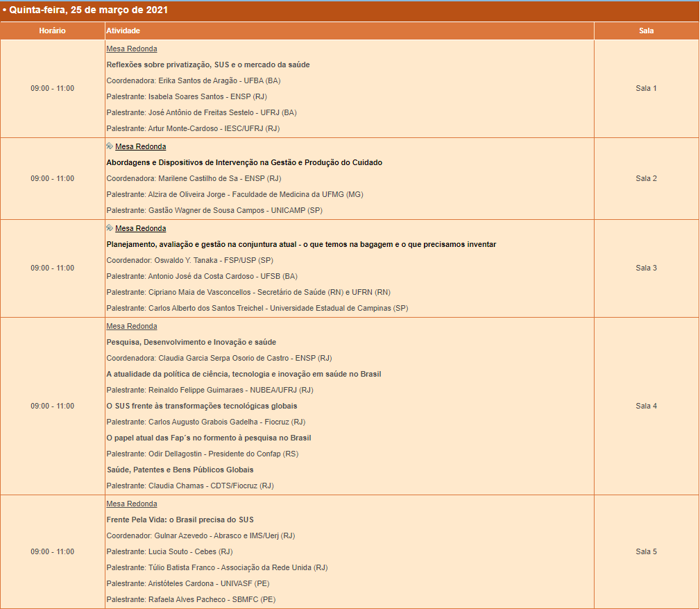Click Coordenadora: Claudia Garcia Serpa Osorio de Castro

click(x=219, y=358)
